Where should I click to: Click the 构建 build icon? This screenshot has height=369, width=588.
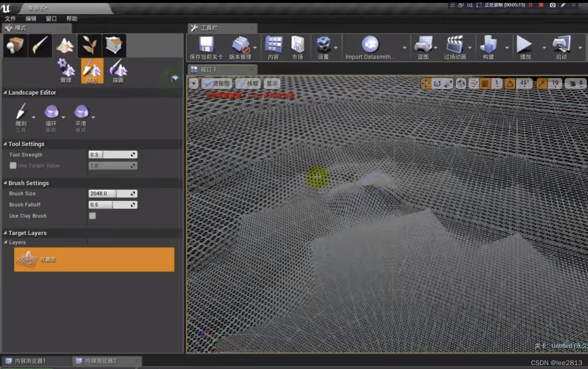coord(488,48)
